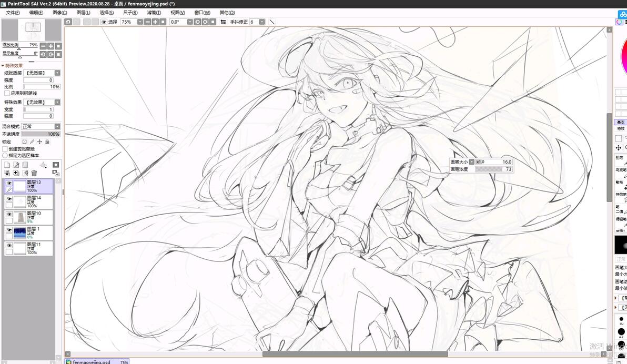Click the lock layer icon
627x364 pixels.
tap(47, 141)
